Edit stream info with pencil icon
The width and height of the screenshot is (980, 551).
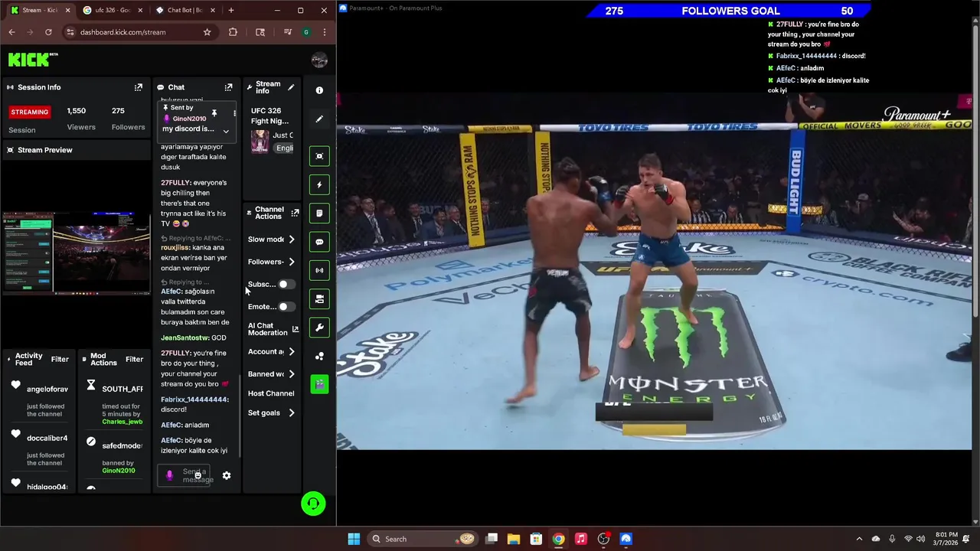coord(291,87)
